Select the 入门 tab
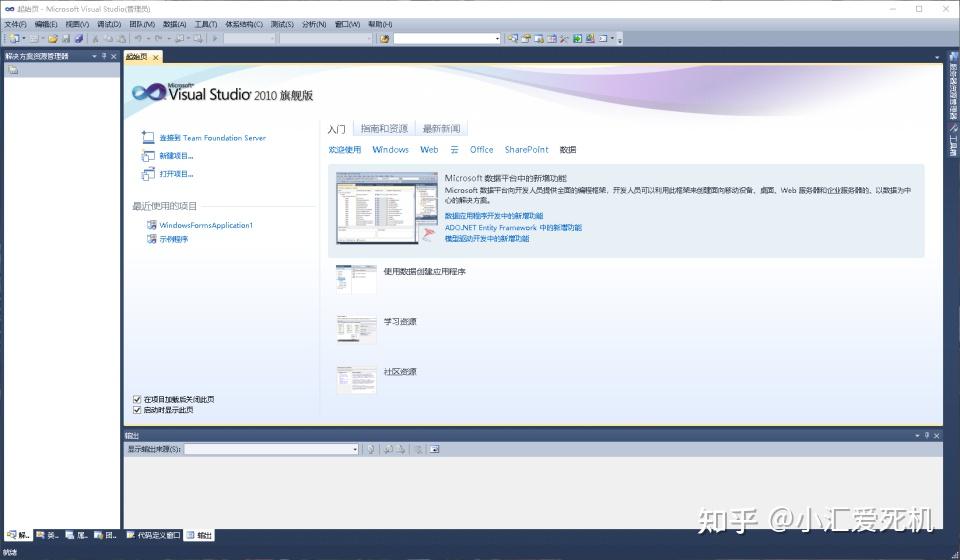960x560 pixels. (336, 129)
